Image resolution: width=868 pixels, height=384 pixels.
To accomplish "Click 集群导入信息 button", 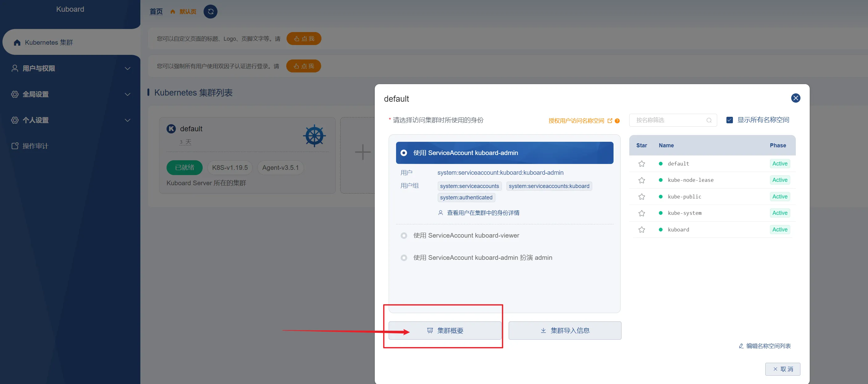I will coord(565,330).
